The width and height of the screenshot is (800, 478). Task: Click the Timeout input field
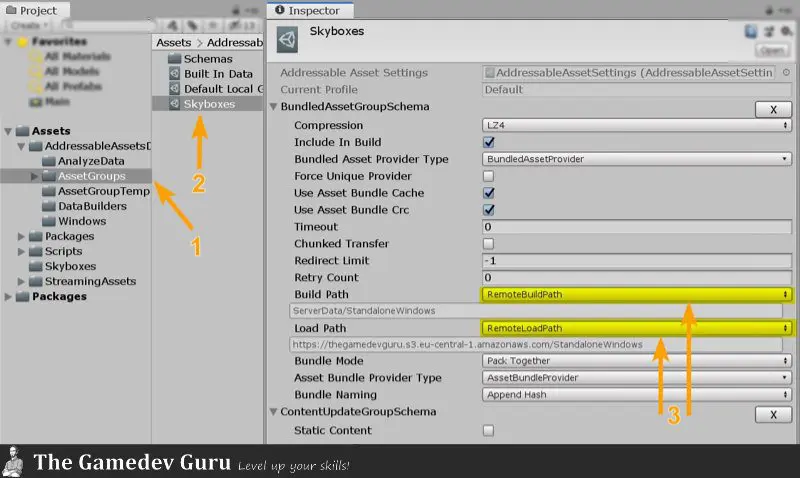[637, 227]
